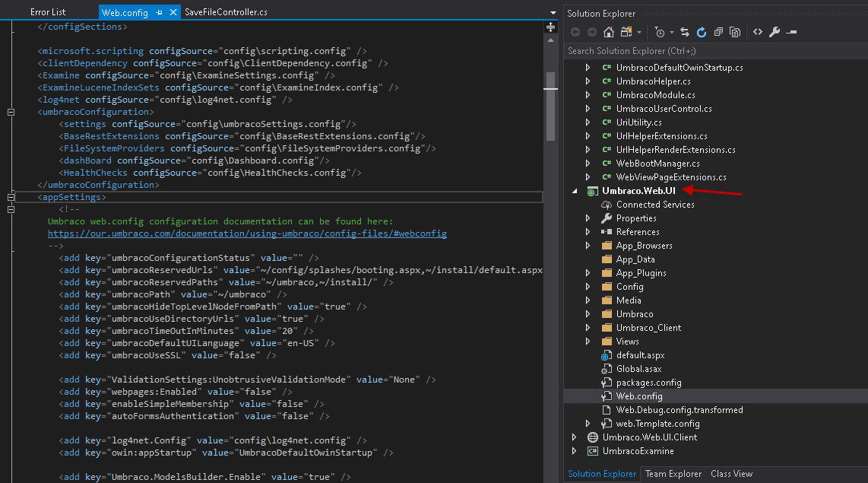The image size is (868, 483).
Task: Select WebViewPageExtensions.cs file
Action: tap(671, 177)
